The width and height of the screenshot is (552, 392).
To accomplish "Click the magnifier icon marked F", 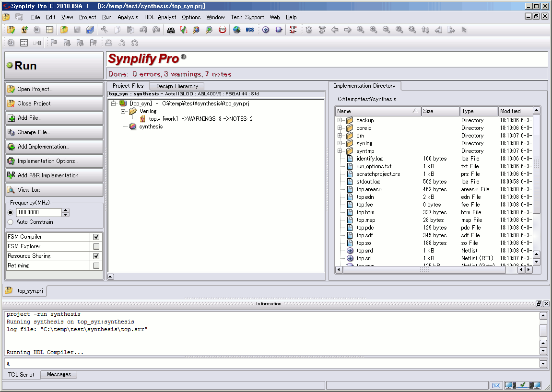I will (x=399, y=30).
